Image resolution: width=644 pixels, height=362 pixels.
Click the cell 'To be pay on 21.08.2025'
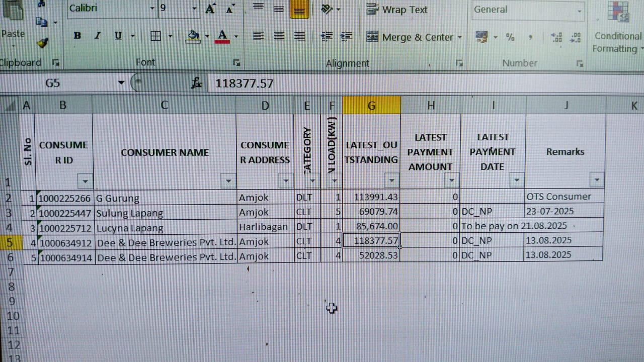click(x=514, y=226)
